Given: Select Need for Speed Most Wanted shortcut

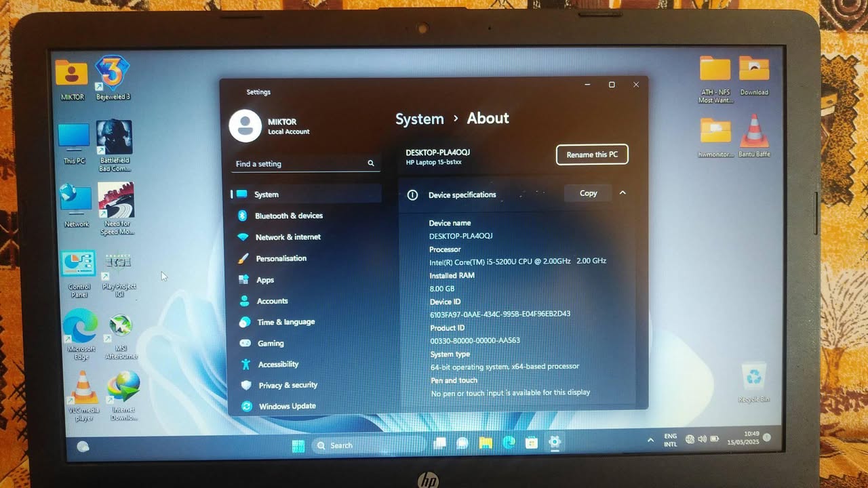Looking at the screenshot, I should click(117, 209).
